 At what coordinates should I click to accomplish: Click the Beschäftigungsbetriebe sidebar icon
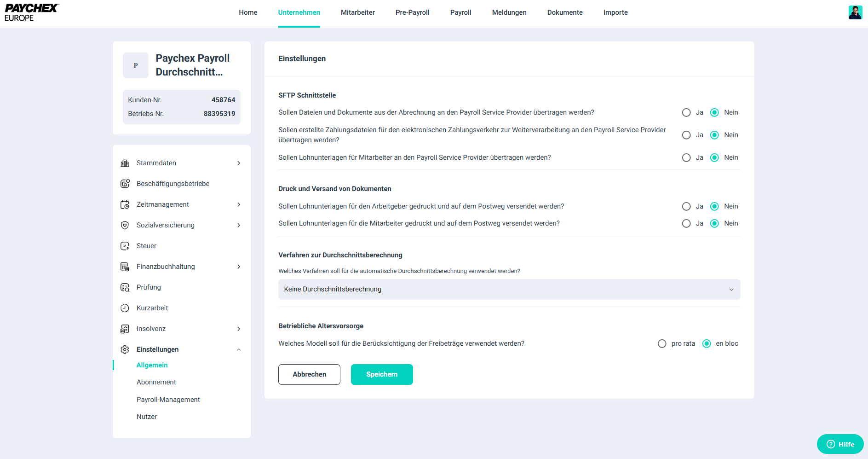[x=125, y=184]
